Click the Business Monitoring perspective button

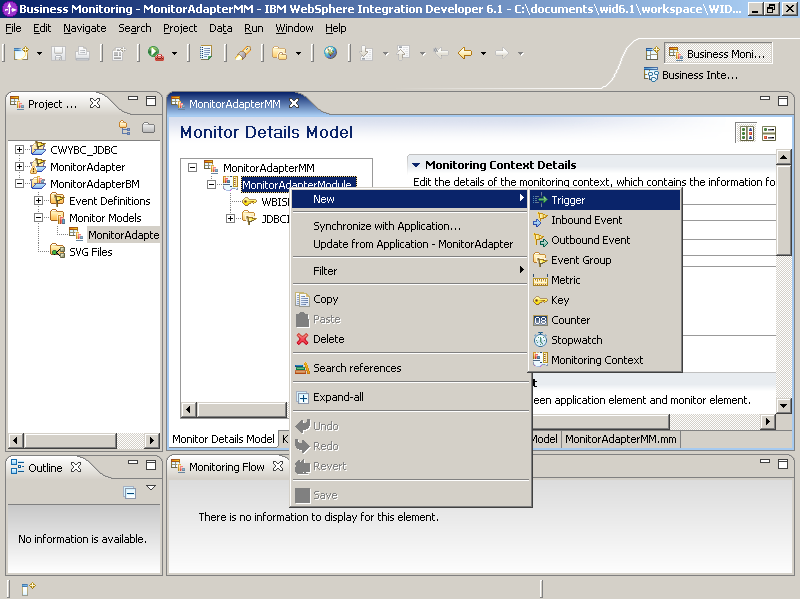(718, 54)
